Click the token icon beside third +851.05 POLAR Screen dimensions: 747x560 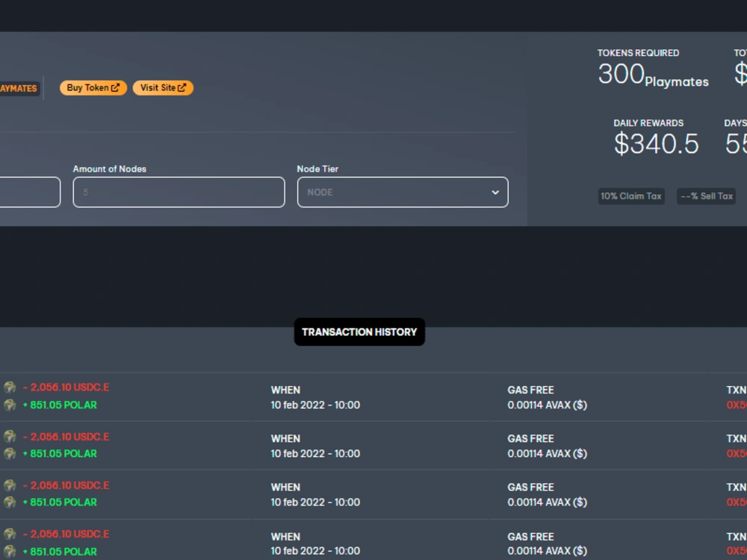pos(10,502)
